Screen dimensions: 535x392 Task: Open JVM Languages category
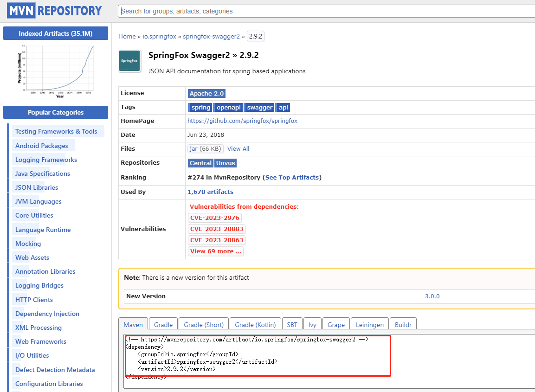38,202
